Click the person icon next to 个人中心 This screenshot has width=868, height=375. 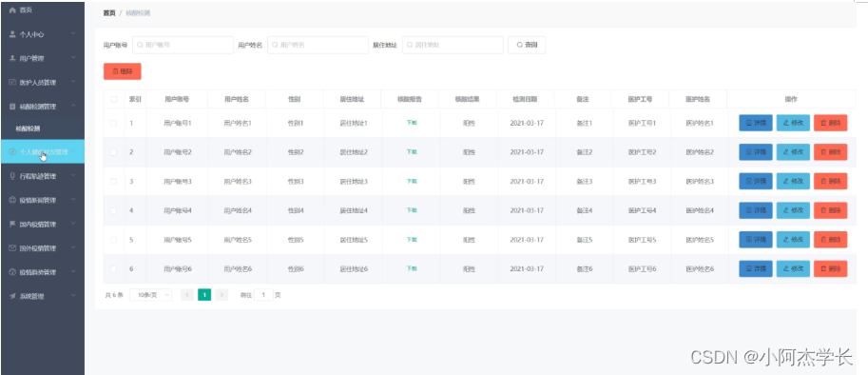tap(12, 34)
